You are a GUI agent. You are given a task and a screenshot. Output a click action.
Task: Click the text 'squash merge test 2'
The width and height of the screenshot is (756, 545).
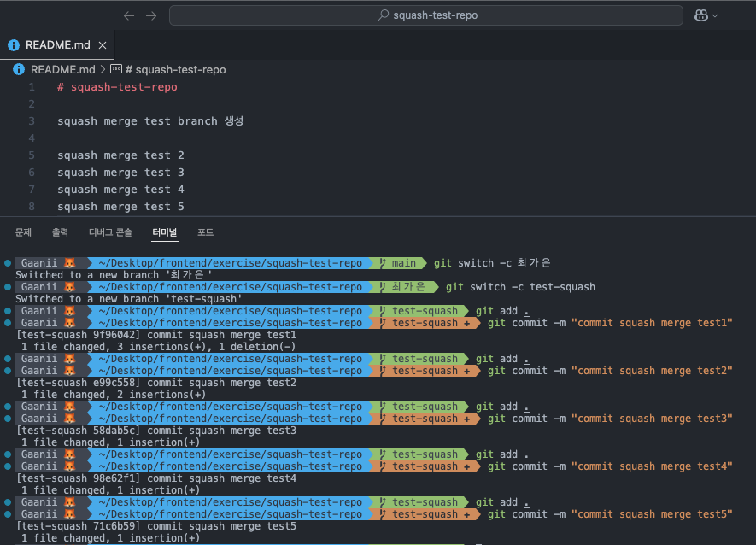point(120,155)
